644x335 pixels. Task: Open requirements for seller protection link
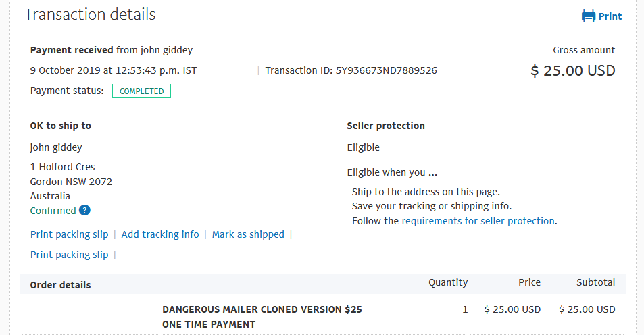tap(478, 221)
